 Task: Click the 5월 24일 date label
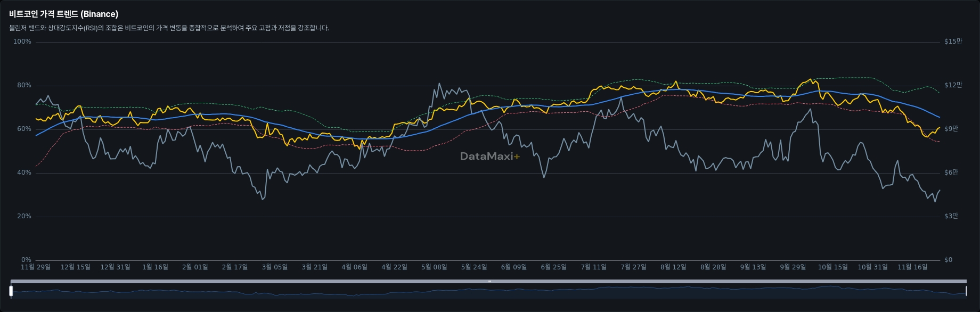[474, 267]
